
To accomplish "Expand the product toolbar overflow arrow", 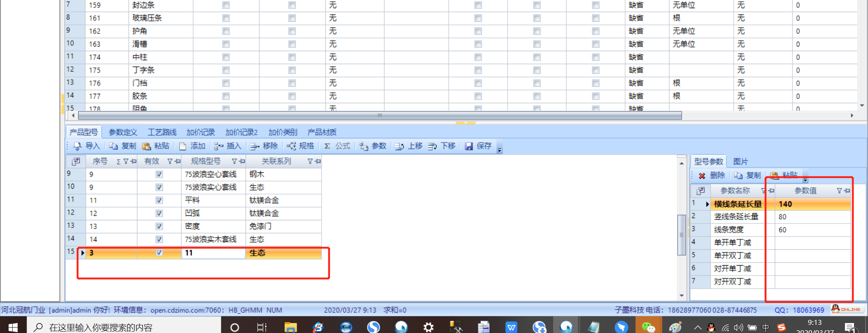I will 499,151.
